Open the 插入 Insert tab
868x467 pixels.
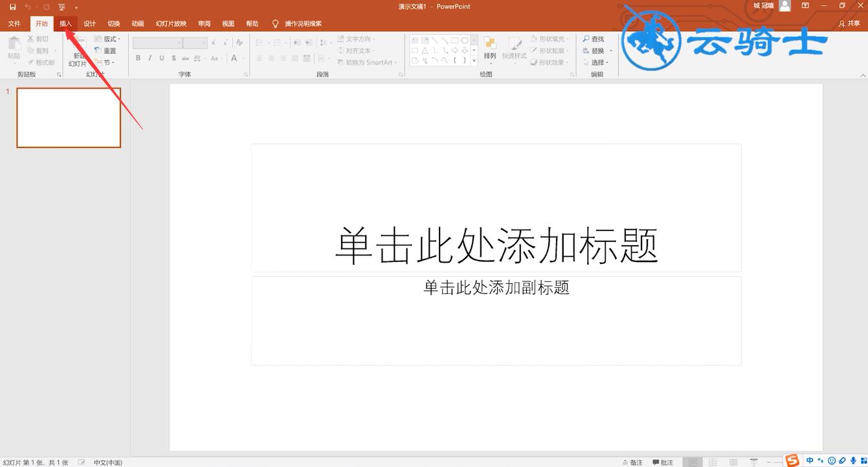65,23
